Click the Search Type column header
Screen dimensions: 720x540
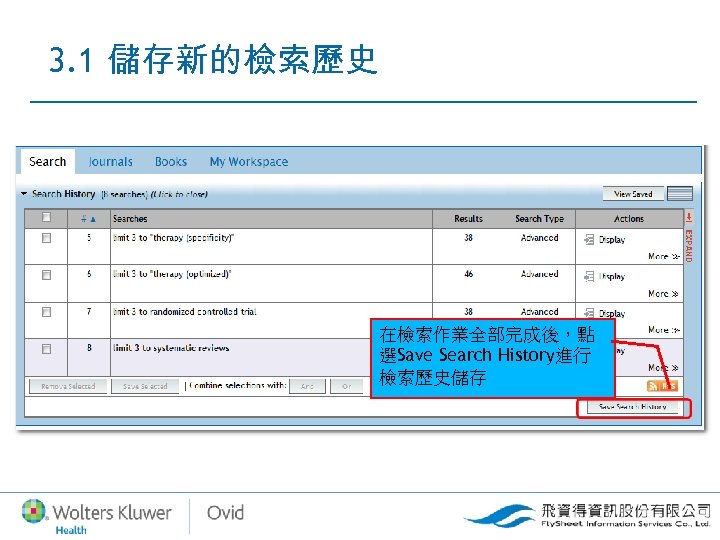tap(540, 219)
